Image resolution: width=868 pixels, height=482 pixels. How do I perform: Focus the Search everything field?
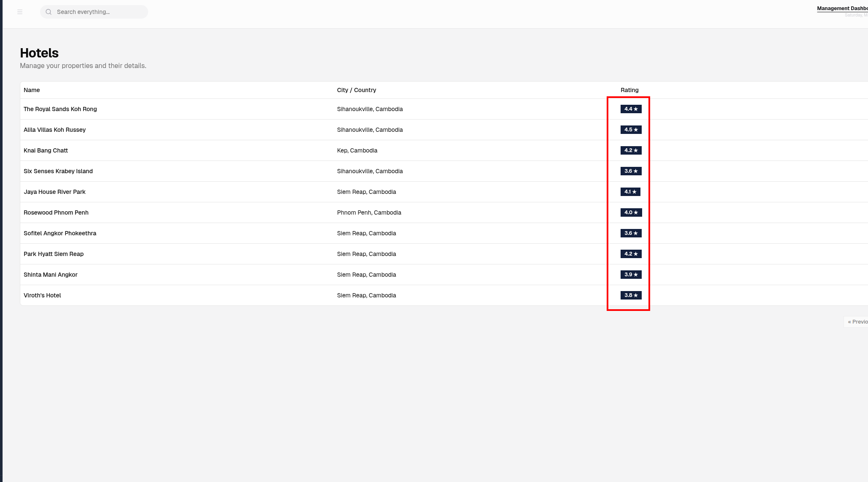(x=94, y=12)
